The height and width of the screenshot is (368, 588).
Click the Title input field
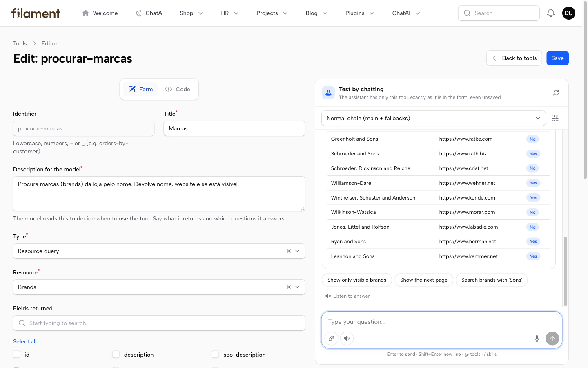tap(234, 128)
